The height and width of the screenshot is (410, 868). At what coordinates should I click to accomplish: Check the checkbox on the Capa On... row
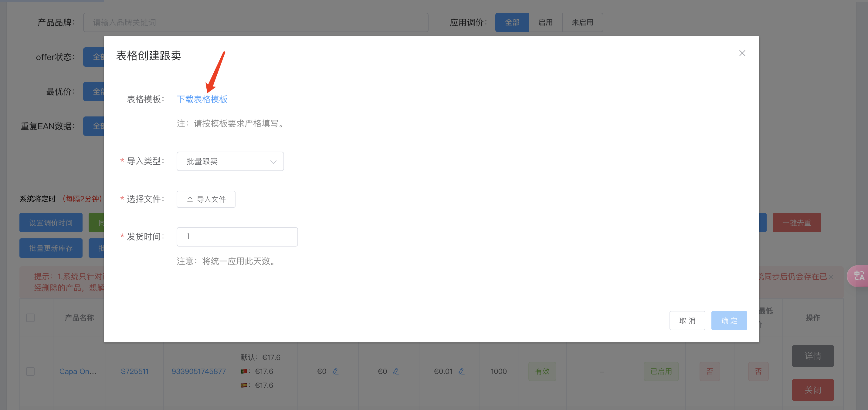(x=30, y=371)
